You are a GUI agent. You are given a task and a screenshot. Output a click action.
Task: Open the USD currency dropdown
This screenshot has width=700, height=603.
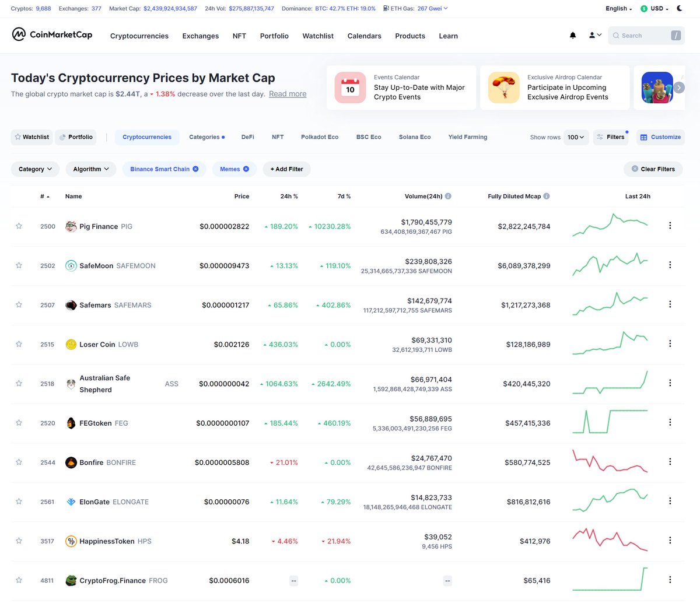click(654, 9)
